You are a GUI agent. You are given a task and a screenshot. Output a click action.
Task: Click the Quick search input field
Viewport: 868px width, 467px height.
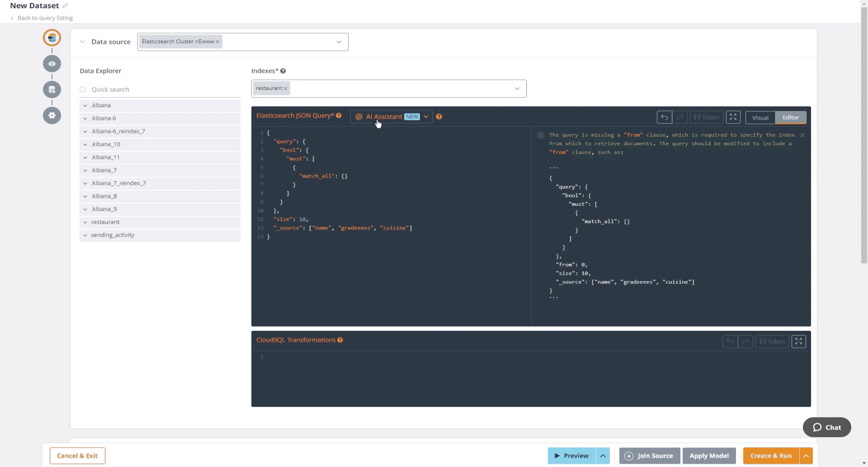click(163, 90)
